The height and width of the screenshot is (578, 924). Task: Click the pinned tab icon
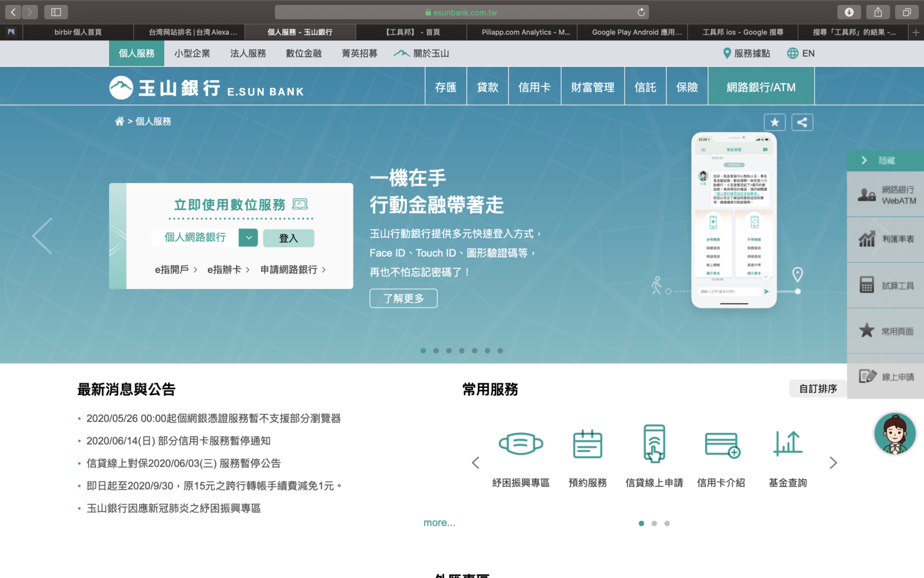point(11,32)
